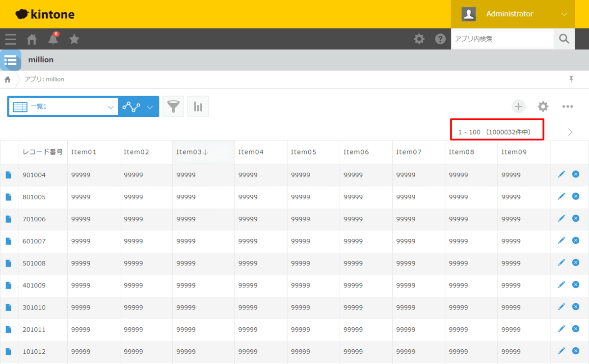589x364 pixels.
Task: Edit record 301010 with pencil icon
Action: point(562,307)
